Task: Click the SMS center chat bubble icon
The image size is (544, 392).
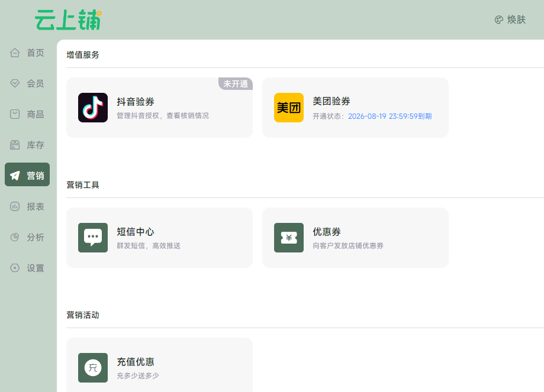Action: point(93,238)
